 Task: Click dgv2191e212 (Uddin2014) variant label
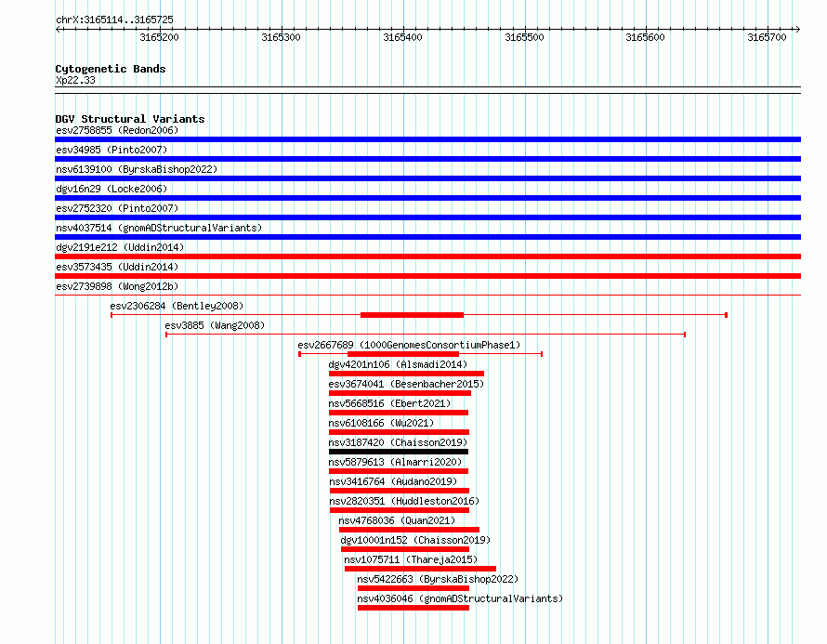pos(120,247)
